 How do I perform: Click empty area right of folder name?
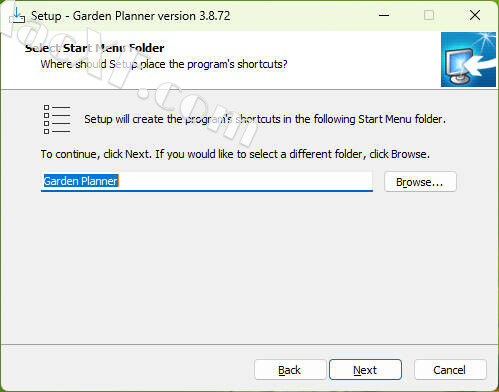click(245, 181)
